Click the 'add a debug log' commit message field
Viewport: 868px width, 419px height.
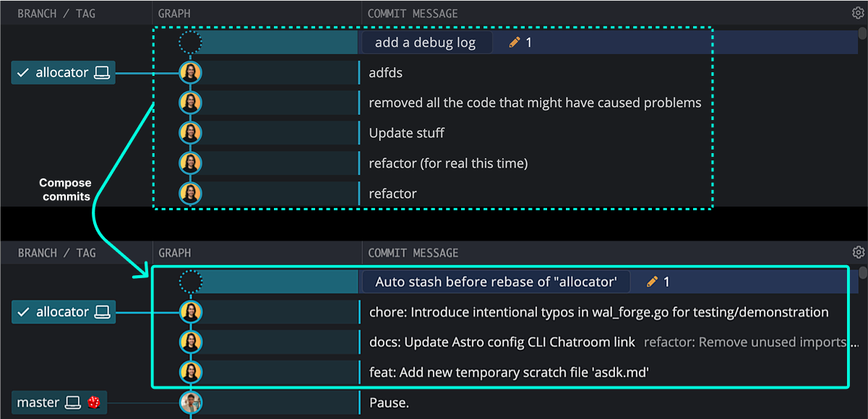click(x=426, y=41)
